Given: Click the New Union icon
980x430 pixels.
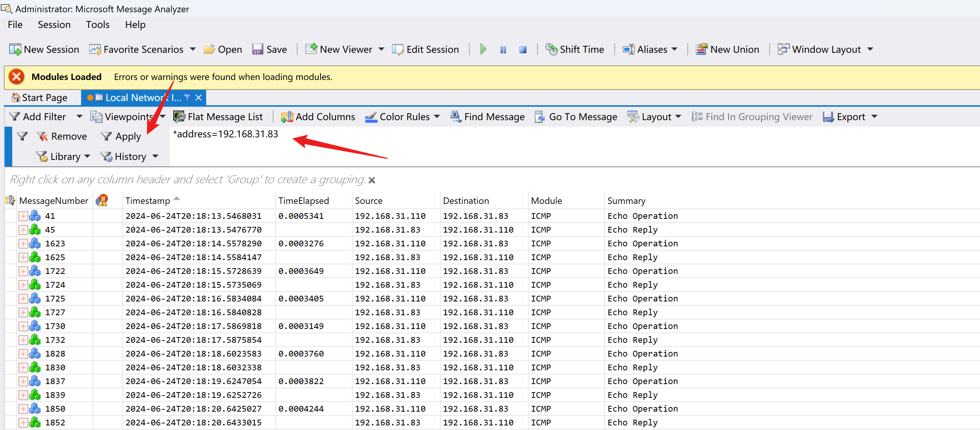Looking at the screenshot, I should click(x=701, y=49).
